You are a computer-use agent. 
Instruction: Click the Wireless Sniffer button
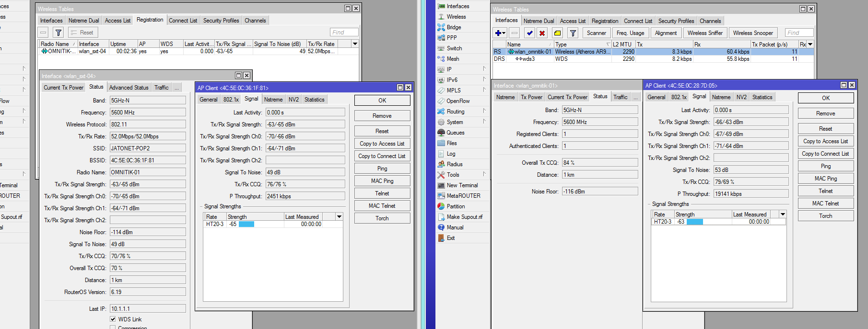(705, 33)
